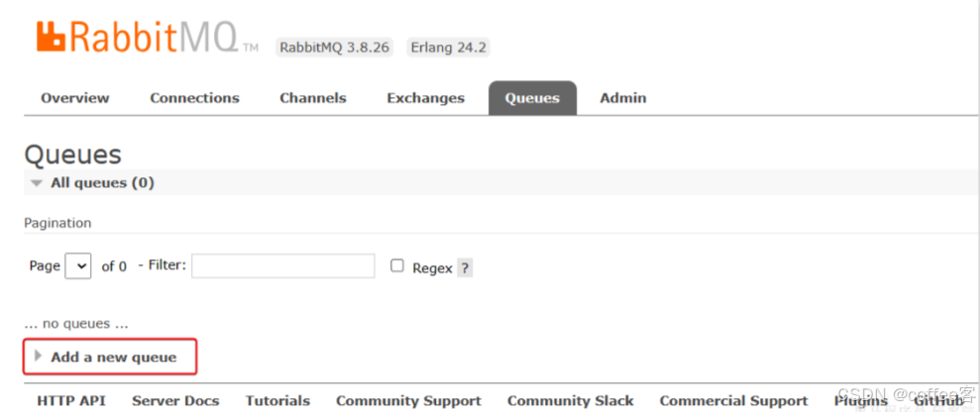The width and height of the screenshot is (980, 412).
Task: Select the Queues tab
Action: [x=532, y=98]
